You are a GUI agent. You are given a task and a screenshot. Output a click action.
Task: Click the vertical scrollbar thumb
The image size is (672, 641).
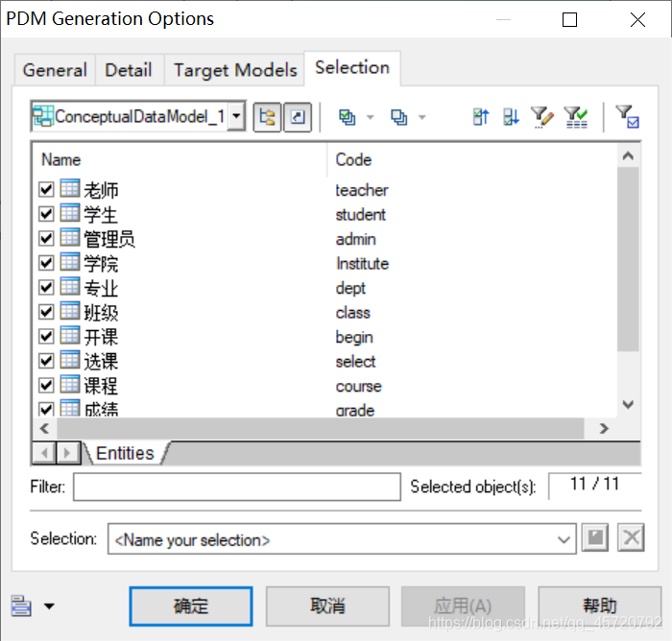click(628, 259)
